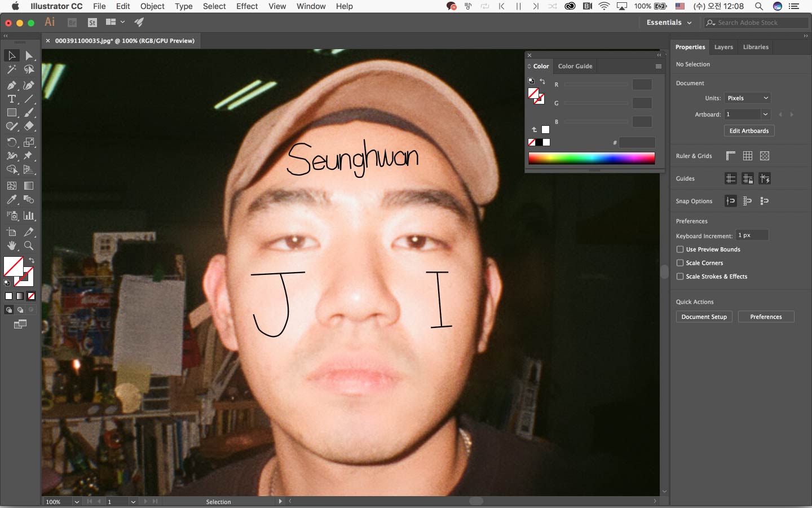Open the Essentials workspace dropdown
The height and width of the screenshot is (508, 812).
669,23
